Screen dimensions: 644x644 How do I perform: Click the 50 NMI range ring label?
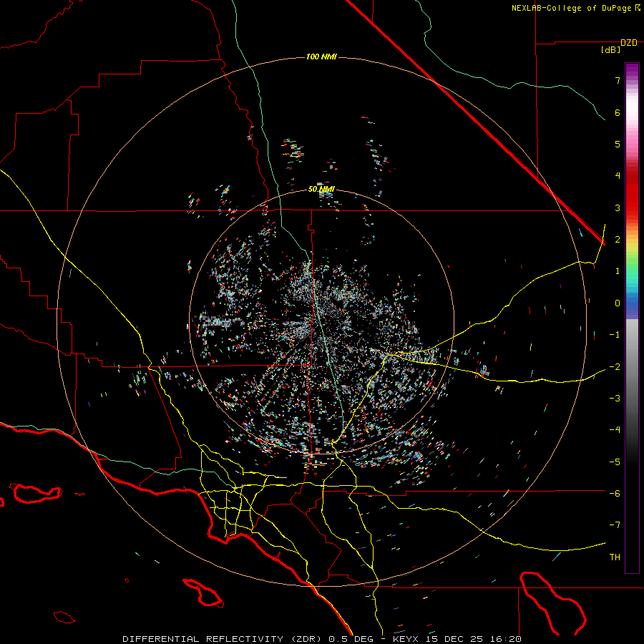click(x=321, y=189)
